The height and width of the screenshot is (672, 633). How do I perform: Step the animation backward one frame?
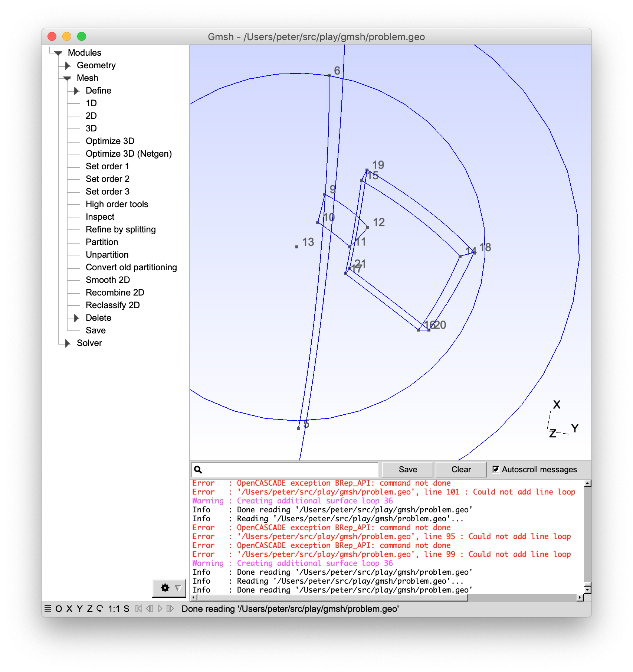click(150, 609)
